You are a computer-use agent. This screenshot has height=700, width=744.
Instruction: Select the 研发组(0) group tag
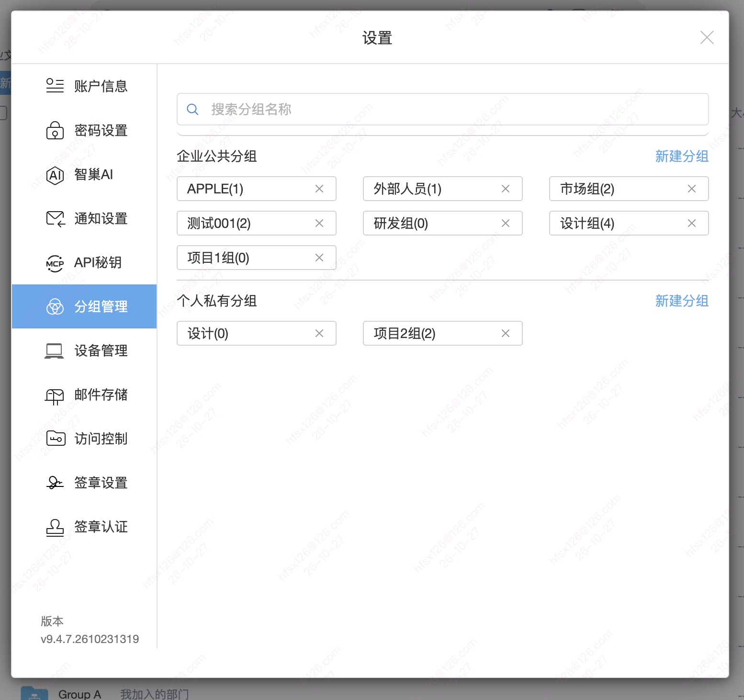click(443, 223)
